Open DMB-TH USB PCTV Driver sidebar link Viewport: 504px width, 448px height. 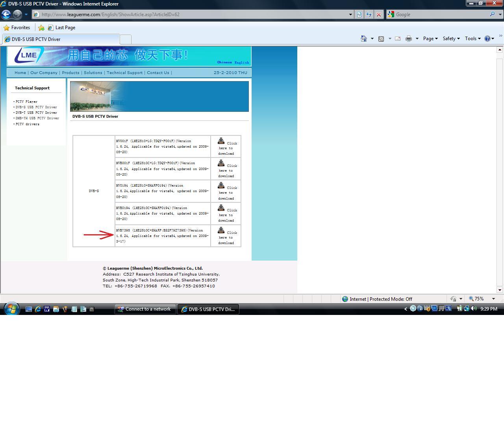[x=37, y=118]
